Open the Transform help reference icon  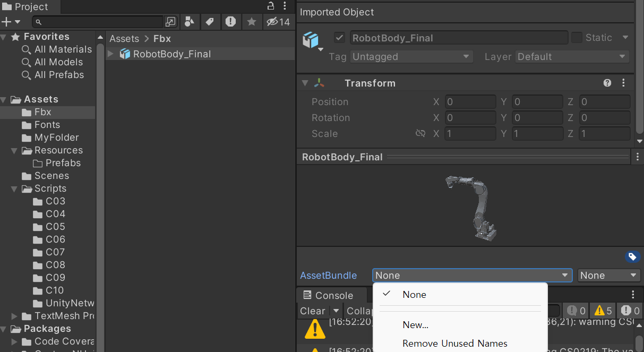click(x=607, y=83)
